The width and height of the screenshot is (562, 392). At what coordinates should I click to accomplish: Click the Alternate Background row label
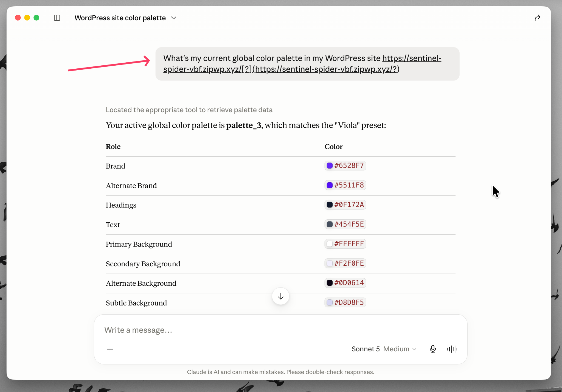point(141,283)
